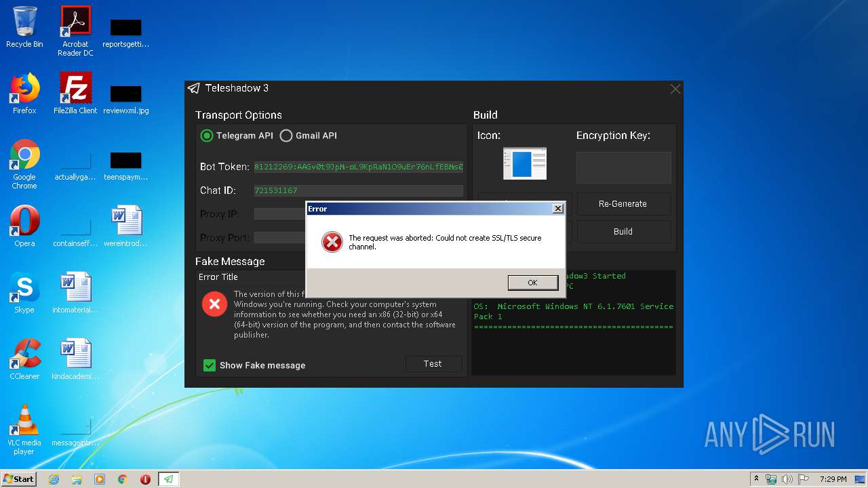Select the intomaterial... Word document

click(x=75, y=293)
